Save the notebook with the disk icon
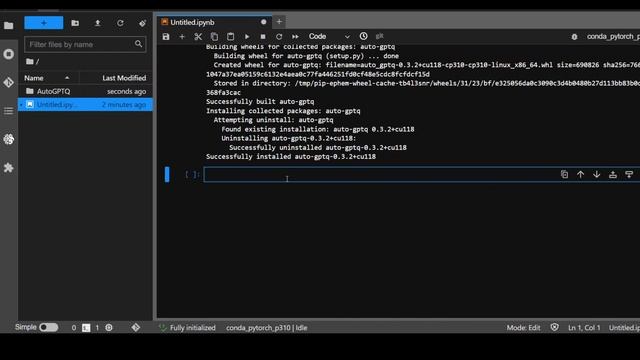Screen dimensions: 640x360 click(166, 37)
